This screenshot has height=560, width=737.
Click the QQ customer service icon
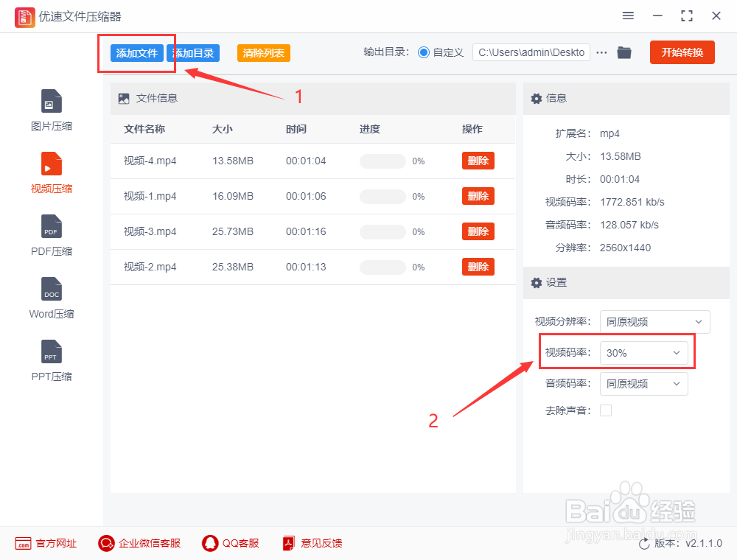pos(210,544)
